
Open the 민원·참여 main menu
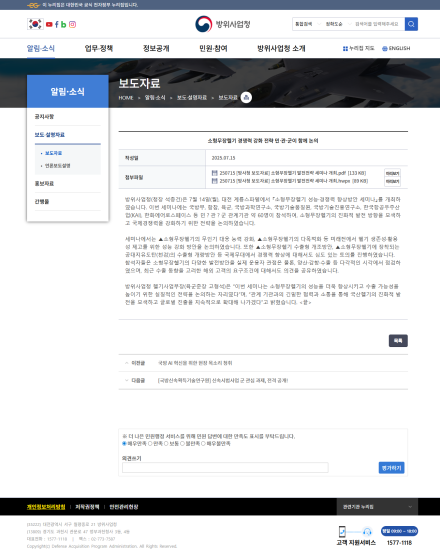[x=213, y=48]
